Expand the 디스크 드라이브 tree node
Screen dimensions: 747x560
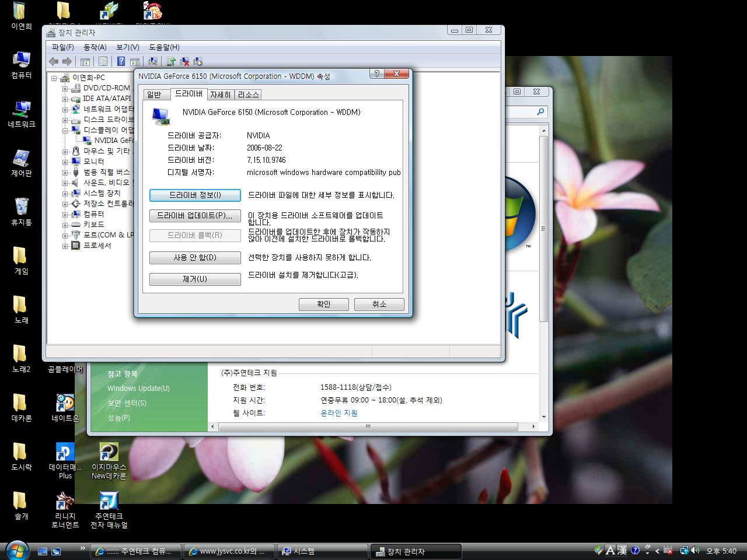point(65,120)
